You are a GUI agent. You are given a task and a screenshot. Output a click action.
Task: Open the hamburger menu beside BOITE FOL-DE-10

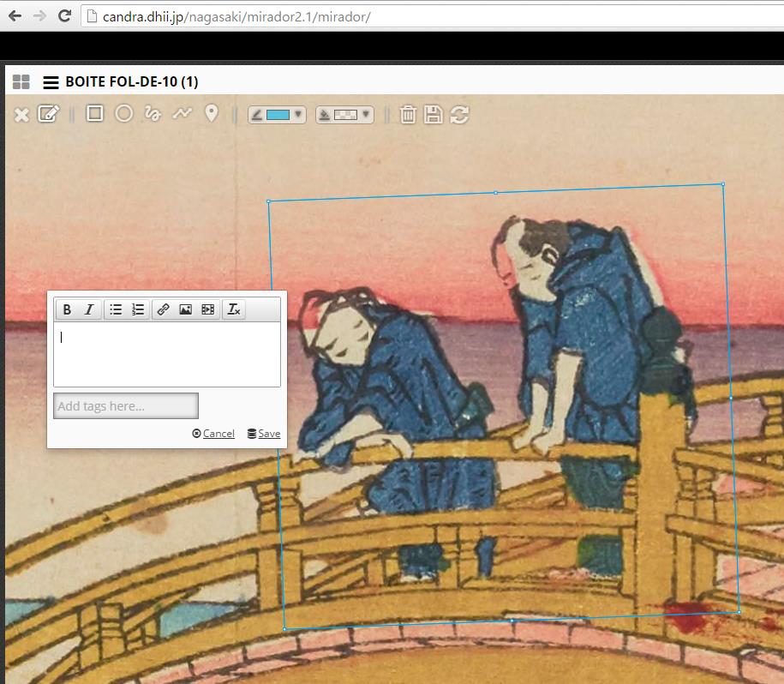click(x=51, y=82)
